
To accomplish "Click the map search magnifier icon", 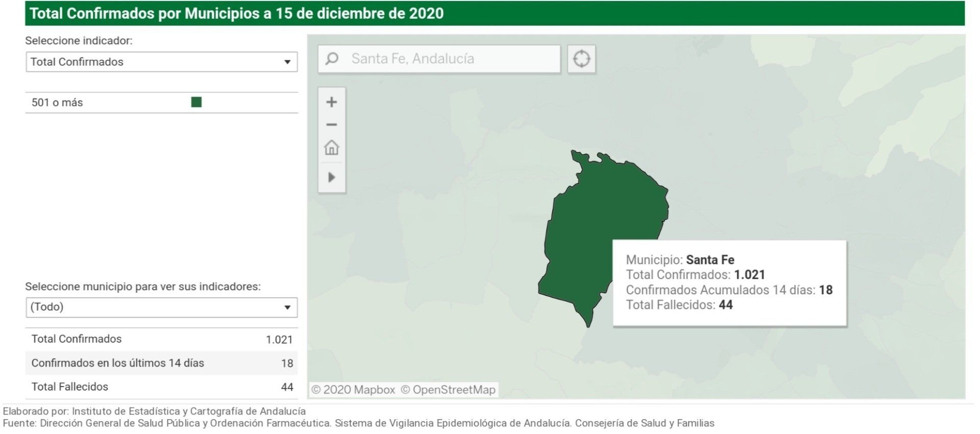I will (x=332, y=59).
